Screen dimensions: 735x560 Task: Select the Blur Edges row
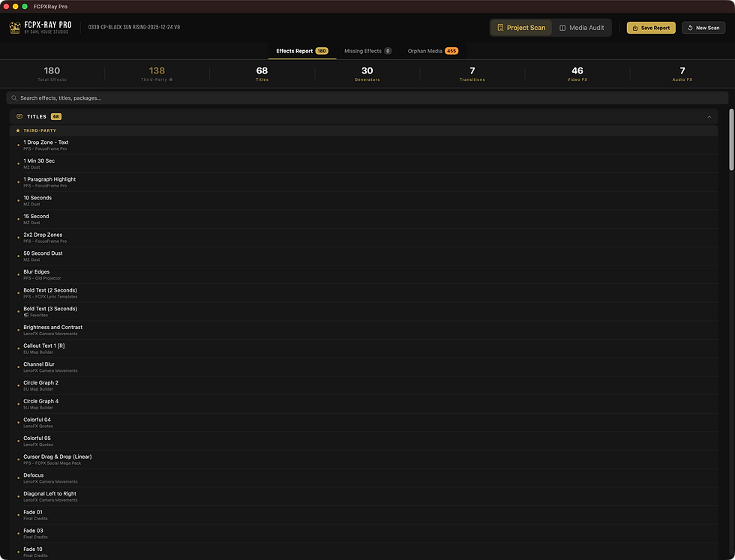[364, 274]
